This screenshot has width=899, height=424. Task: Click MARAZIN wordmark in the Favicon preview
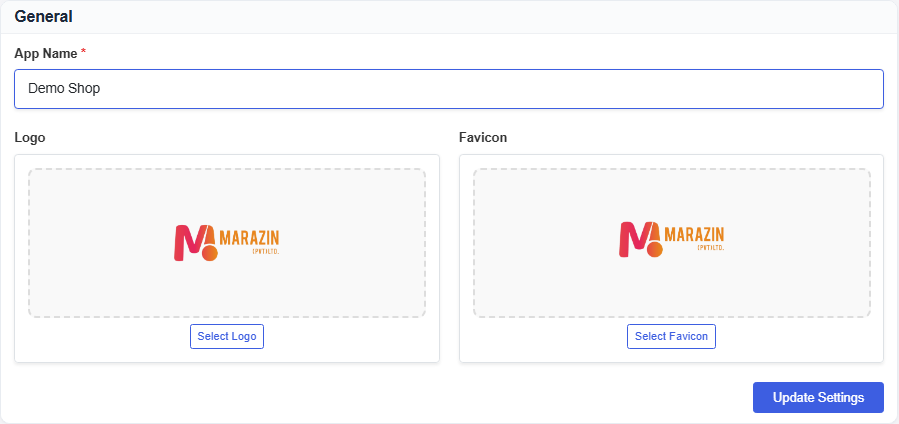pos(694,234)
